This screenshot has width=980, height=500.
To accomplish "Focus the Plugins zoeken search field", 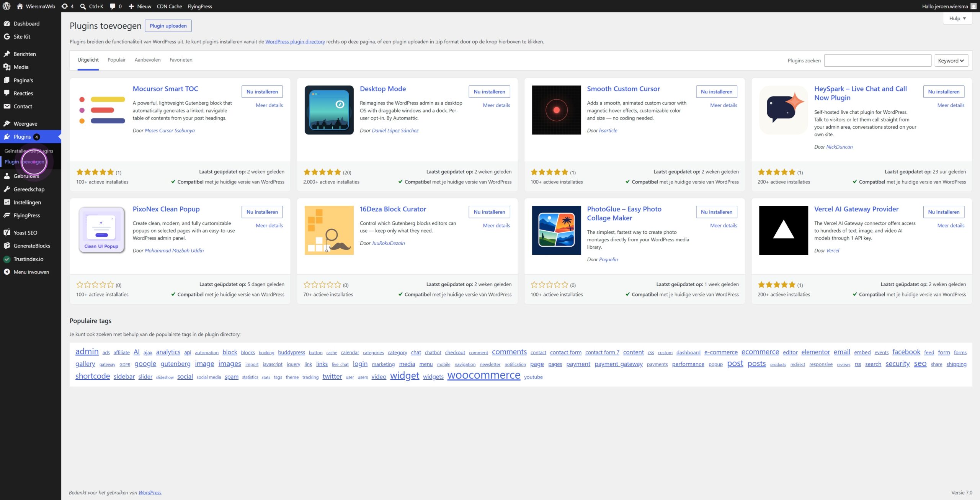I will coord(877,61).
